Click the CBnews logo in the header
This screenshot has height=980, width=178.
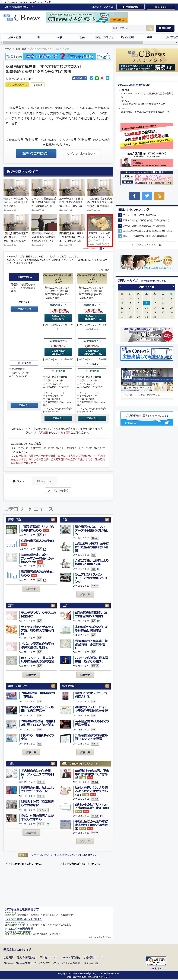[22, 18]
